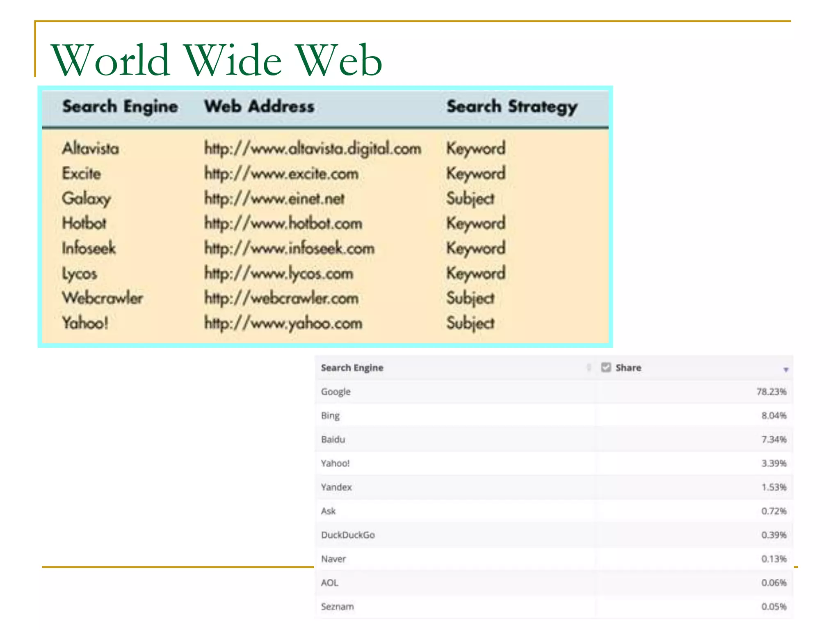This screenshot has height=630, width=840.
Task: Click AOL's 0.06% share value
Action: click(774, 582)
